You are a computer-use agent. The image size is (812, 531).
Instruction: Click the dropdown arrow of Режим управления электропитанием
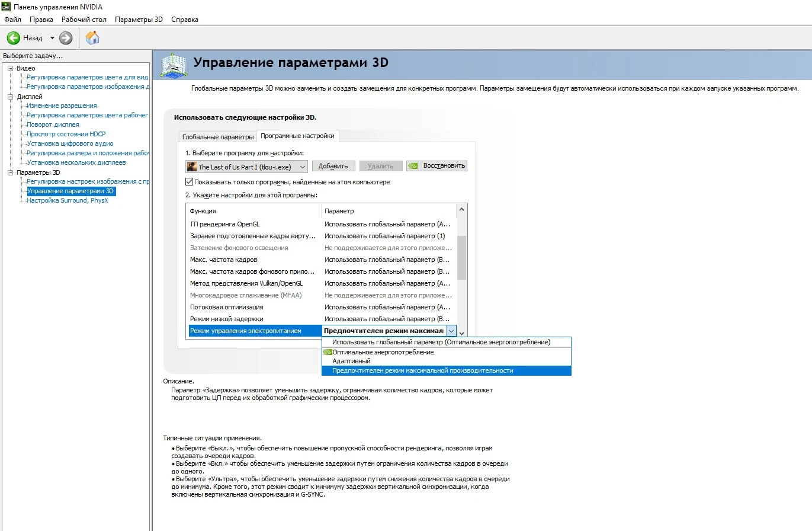click(451, 331)
